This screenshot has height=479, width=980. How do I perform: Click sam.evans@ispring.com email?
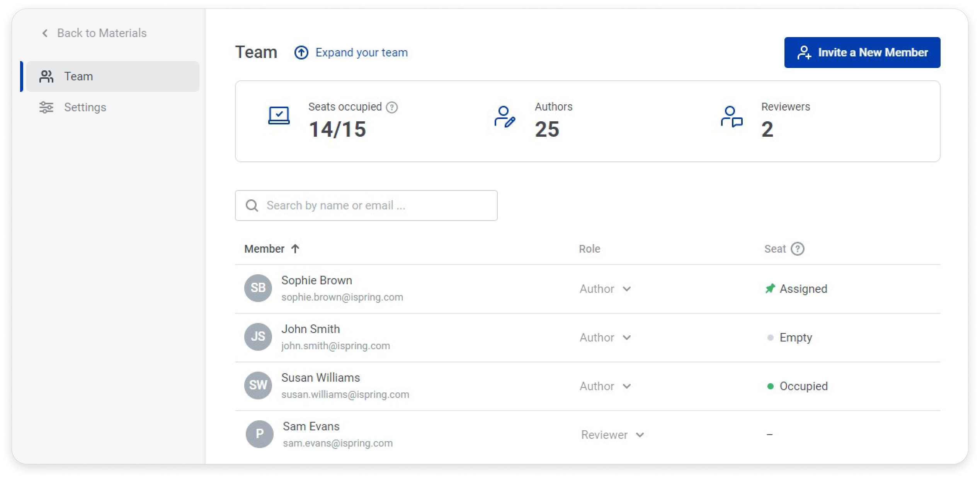[338, 443]
